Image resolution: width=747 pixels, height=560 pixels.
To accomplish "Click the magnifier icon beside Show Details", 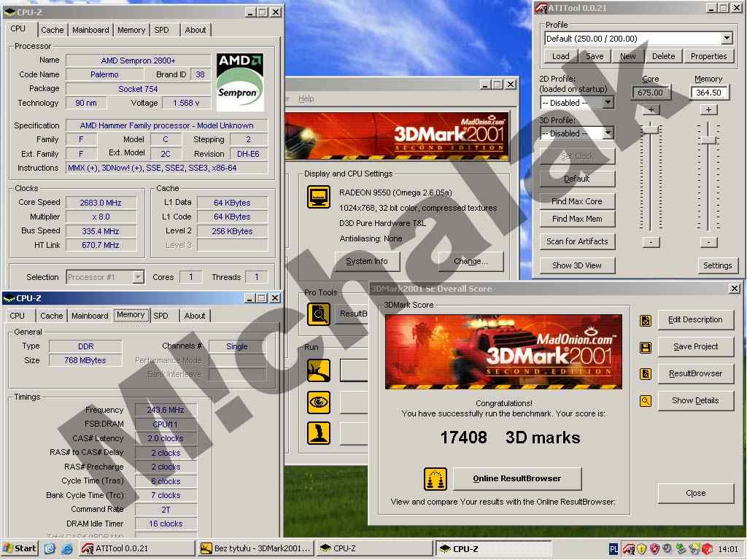I will pyautogui.click(x=646, y=401).
